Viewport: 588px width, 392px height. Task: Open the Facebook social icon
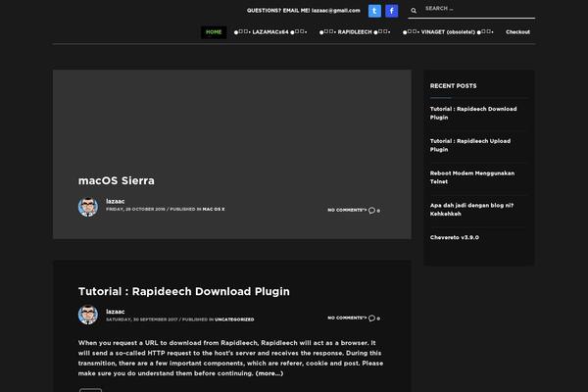[x=391, y=11]
